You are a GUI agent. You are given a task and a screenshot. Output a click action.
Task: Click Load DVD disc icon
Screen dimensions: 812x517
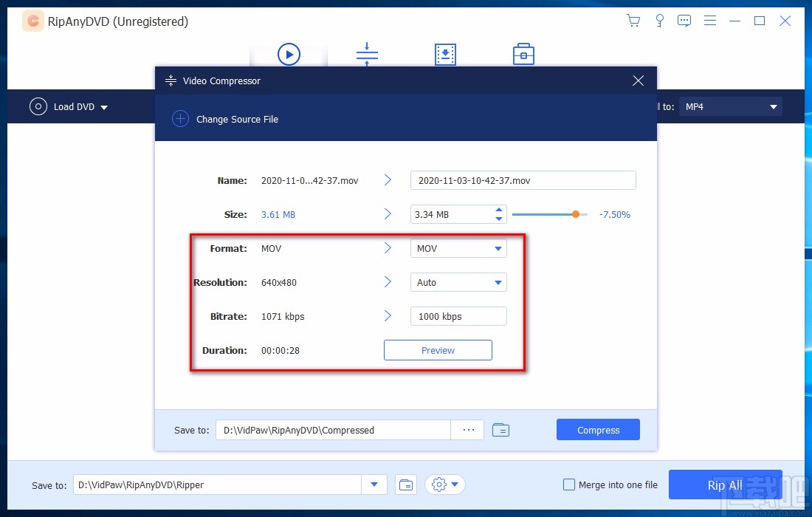coord(38,106)
